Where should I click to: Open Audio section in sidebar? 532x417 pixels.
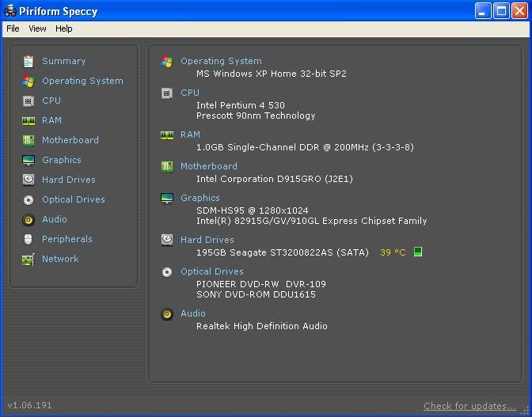point(55,219)
